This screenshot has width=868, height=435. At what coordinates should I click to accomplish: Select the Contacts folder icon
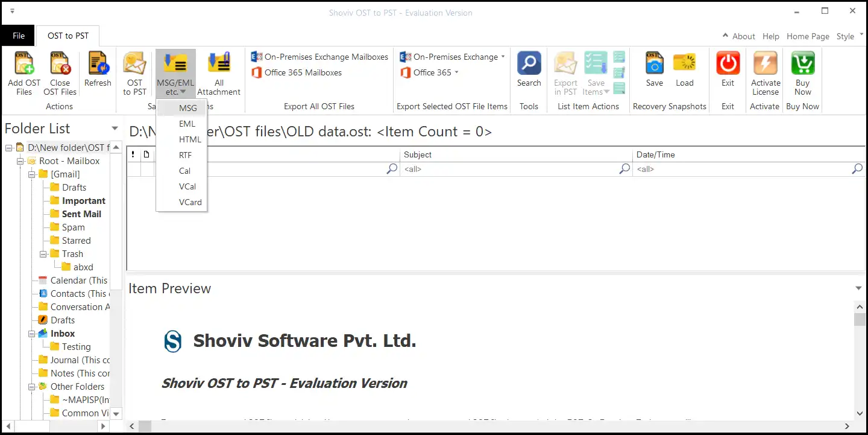(43, 294)
